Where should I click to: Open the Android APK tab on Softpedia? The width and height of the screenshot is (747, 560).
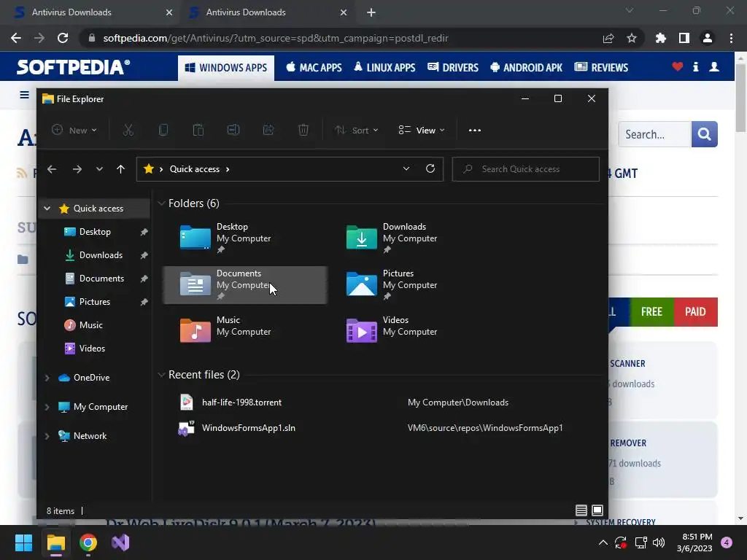coord(526,68)
